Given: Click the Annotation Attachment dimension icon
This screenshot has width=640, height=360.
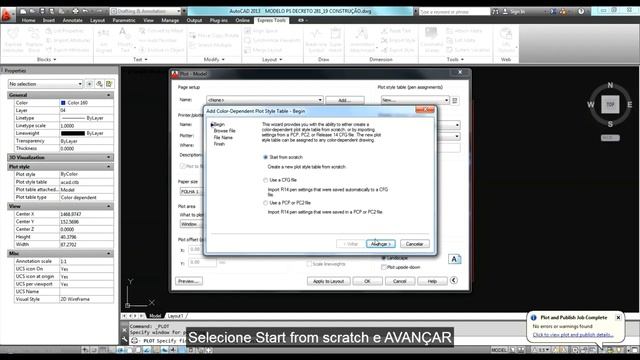Looking at the screenshot, I should [362, 34].
